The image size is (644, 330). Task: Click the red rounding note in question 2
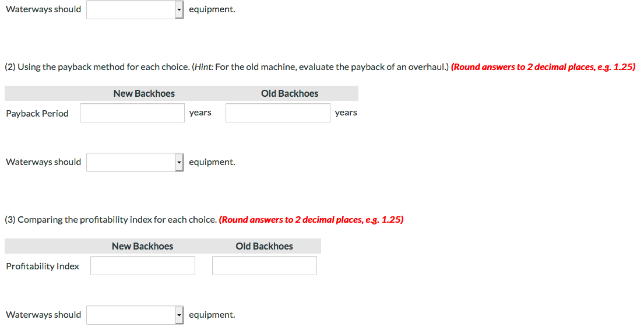[543, 67]
